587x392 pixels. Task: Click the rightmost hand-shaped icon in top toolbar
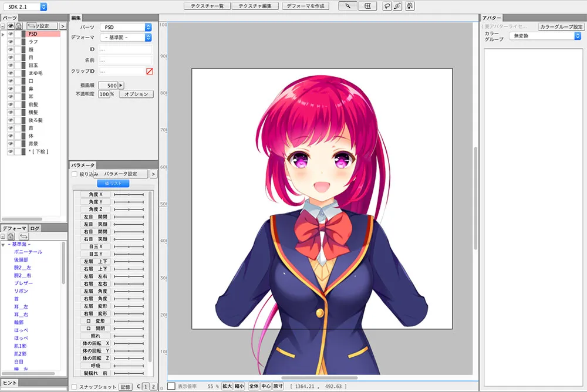click(x=410, y=6)
